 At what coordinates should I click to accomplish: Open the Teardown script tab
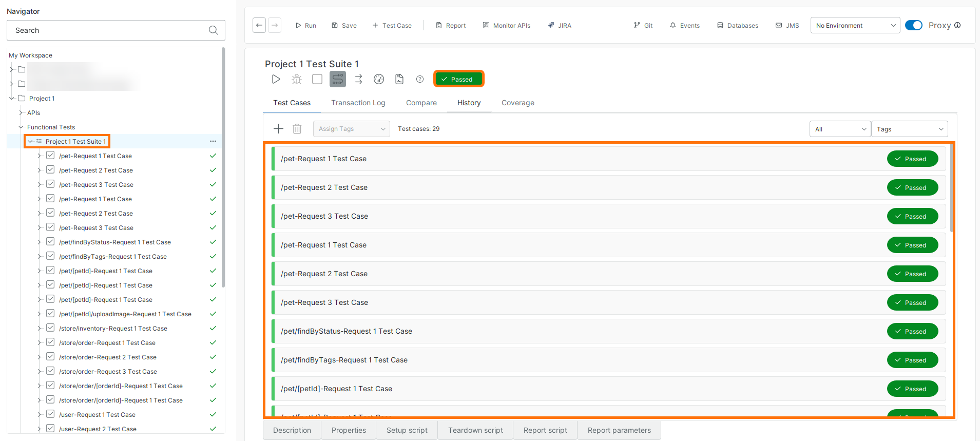pos(475,430)
